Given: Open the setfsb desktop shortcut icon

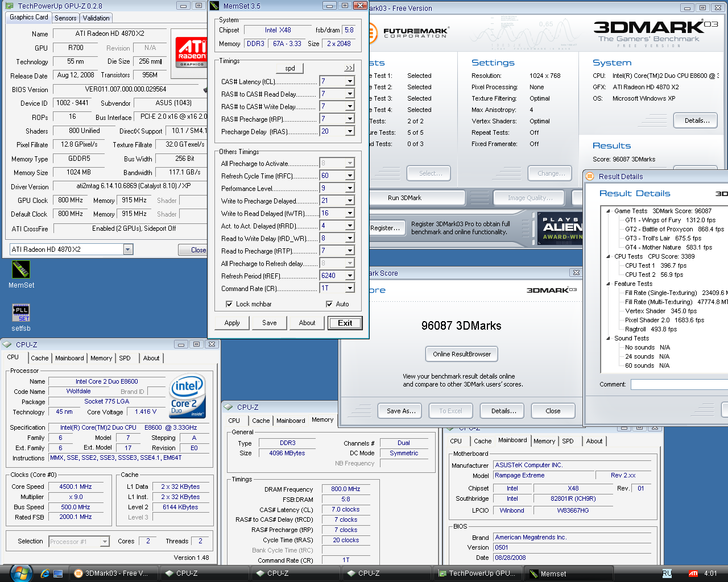Looking at the screenshot, I should (x=21, y=313).
